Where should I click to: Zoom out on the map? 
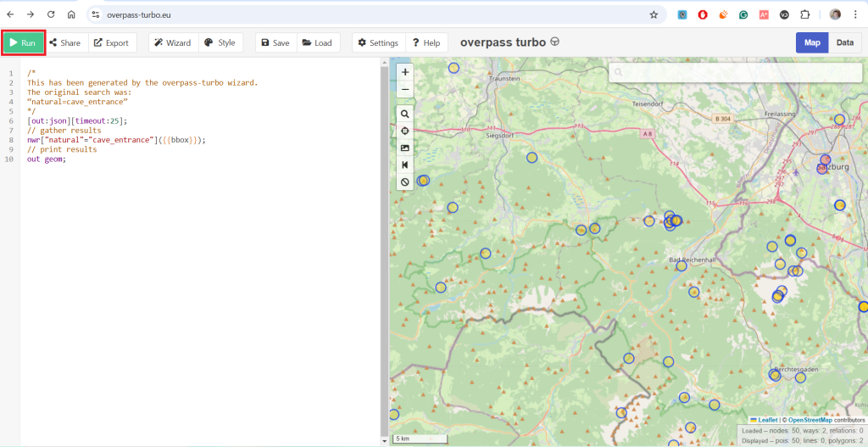click(404, 88)
